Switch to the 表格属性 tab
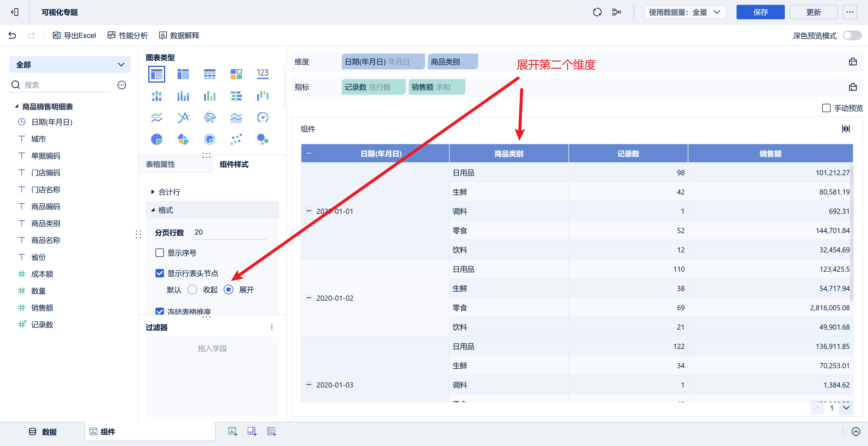This screenshot has width=868, height=446. click(160, 165)
